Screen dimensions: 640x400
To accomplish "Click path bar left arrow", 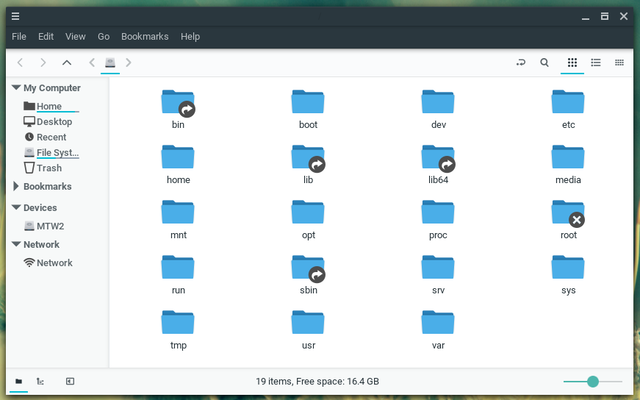I will 92,62.
